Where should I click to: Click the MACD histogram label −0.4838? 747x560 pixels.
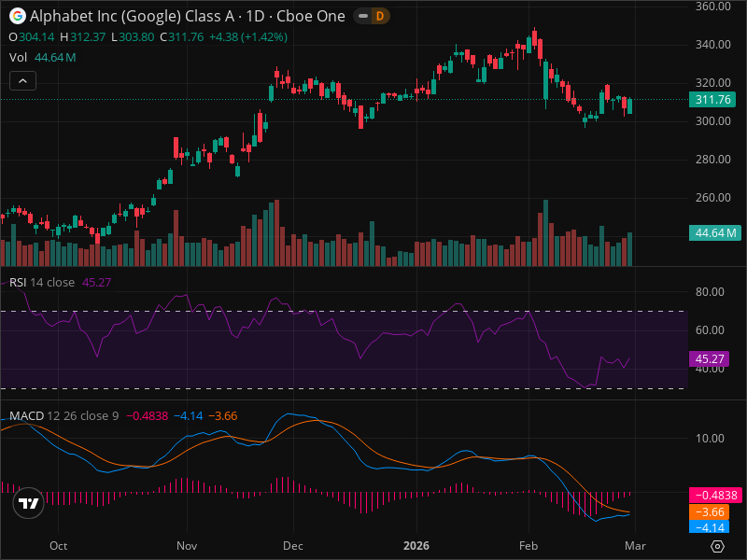click(x=715, y=496)
